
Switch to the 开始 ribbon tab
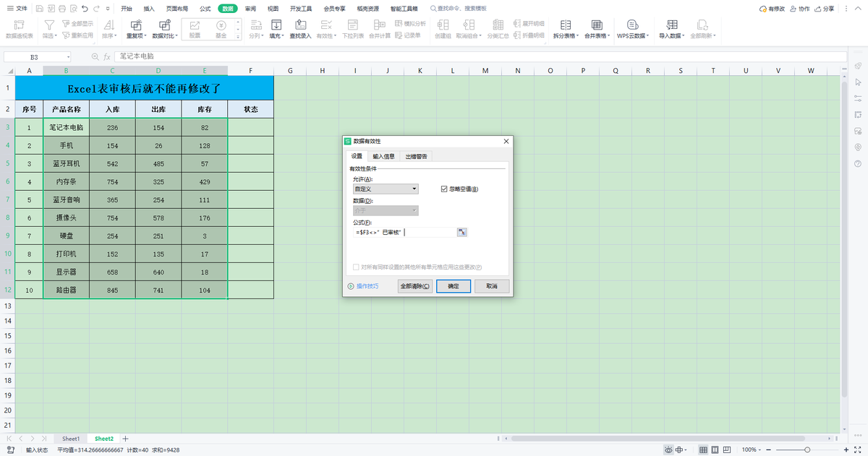127,9
